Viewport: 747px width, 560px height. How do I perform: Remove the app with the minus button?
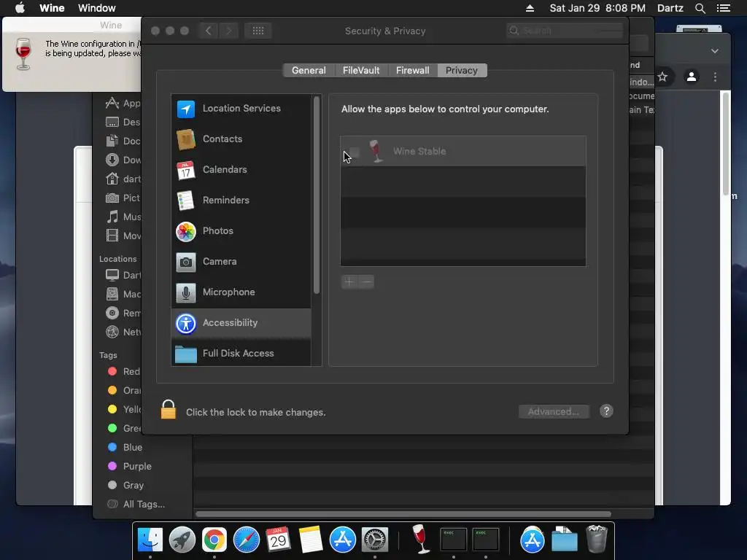[x=366, y=281]
